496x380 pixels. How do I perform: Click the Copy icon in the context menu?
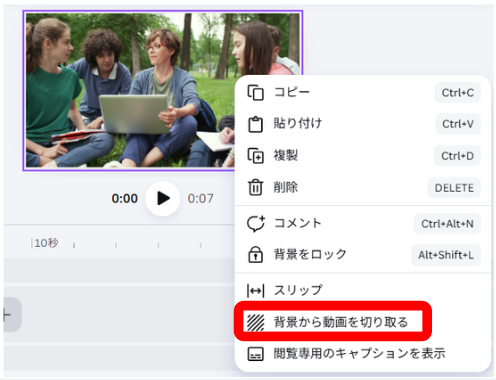coord(255,92)
